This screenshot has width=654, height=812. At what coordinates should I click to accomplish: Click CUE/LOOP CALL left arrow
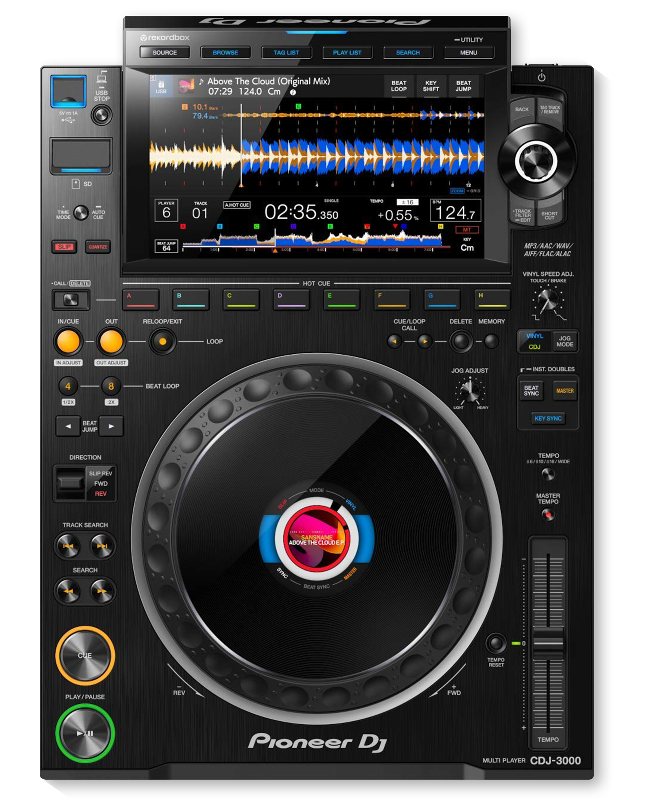click(395, 341)
